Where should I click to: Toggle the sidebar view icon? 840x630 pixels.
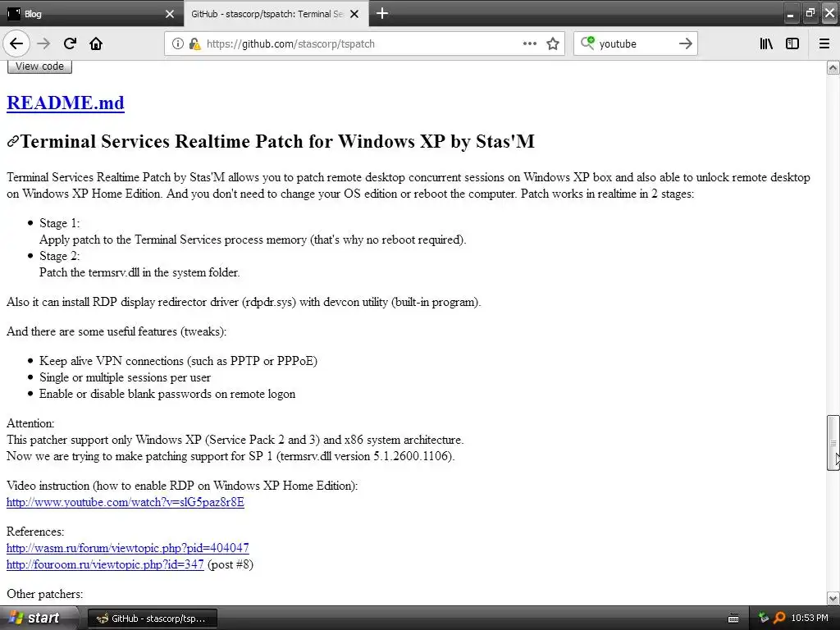[x=792, y=43]
